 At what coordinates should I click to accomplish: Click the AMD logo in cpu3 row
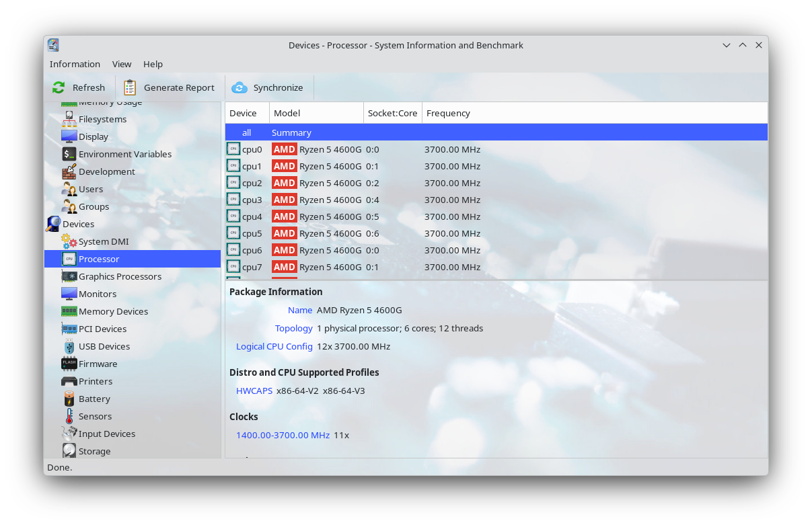(x=285, y=200)
